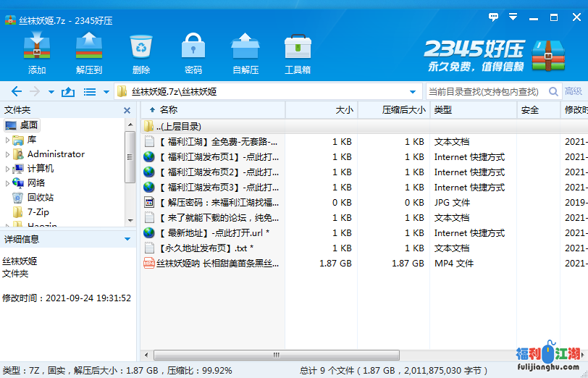Click the 解压到 (Extract to) icon
The width and height of the screenshot is (588, 378).
(89, 54)
